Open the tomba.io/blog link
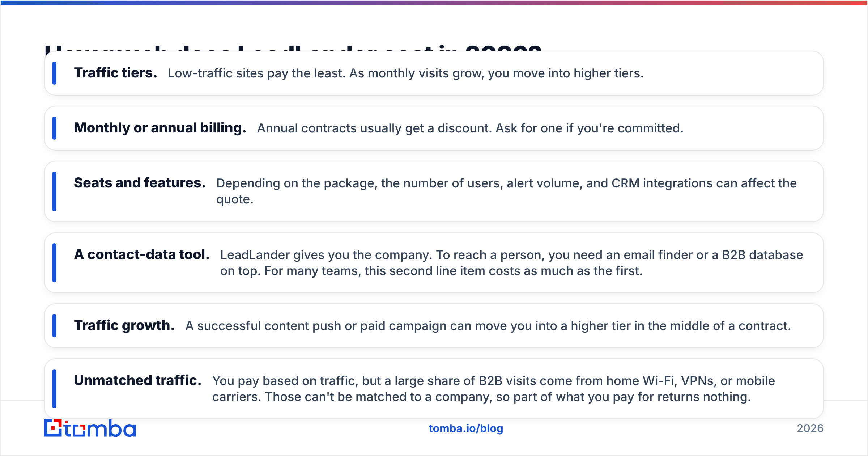 point(466,428)
